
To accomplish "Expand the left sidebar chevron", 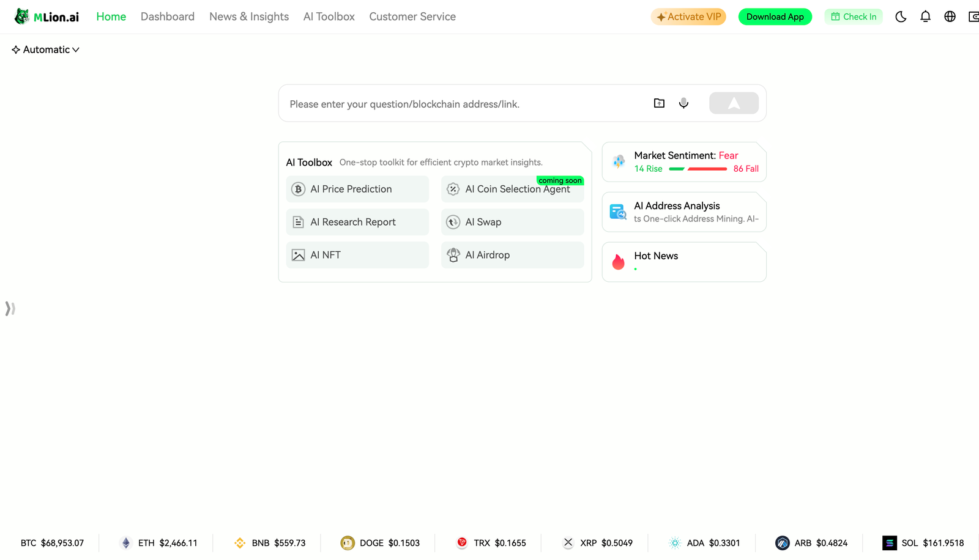I will pyautogui.click(x=10, y=309).
